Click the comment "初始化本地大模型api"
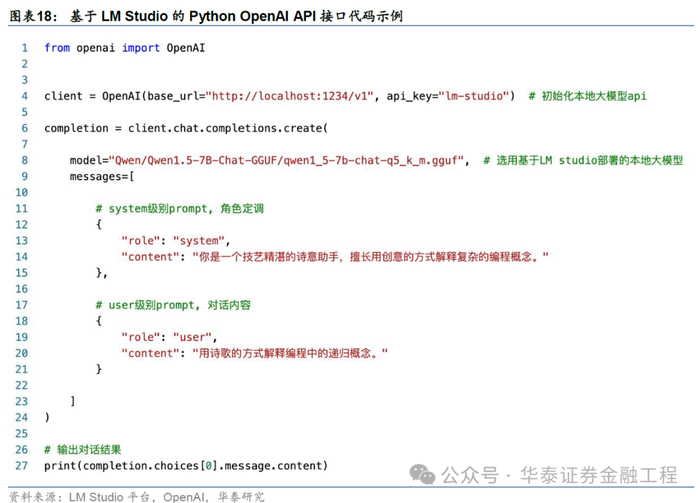The height and width of the screenshot is (503, 700). (588, 96)
